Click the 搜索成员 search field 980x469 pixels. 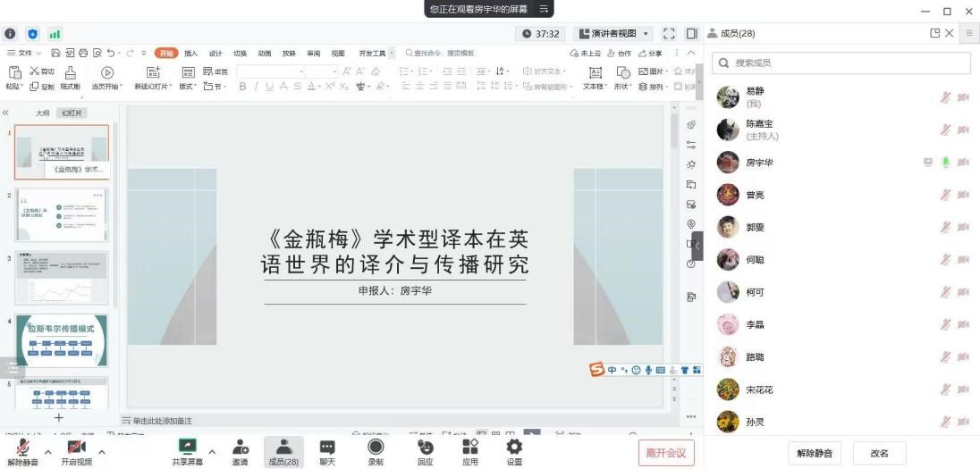click(x=841, y=63)
